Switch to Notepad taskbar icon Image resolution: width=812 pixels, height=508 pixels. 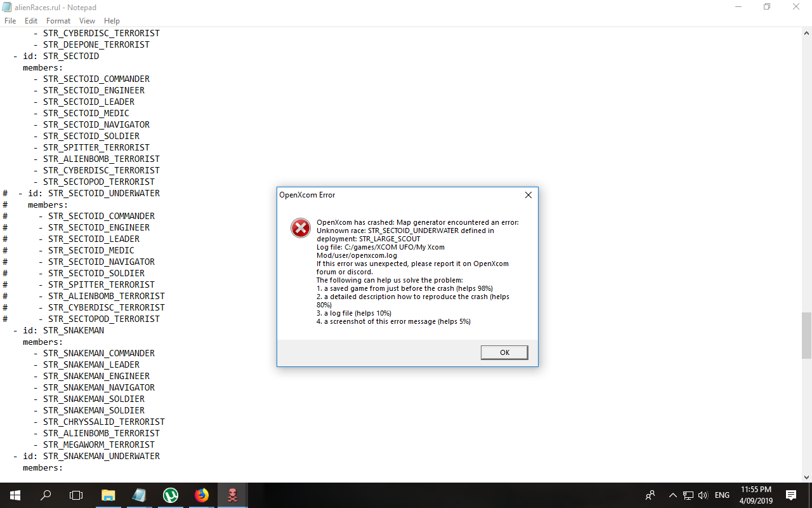(x=139, y=495)
